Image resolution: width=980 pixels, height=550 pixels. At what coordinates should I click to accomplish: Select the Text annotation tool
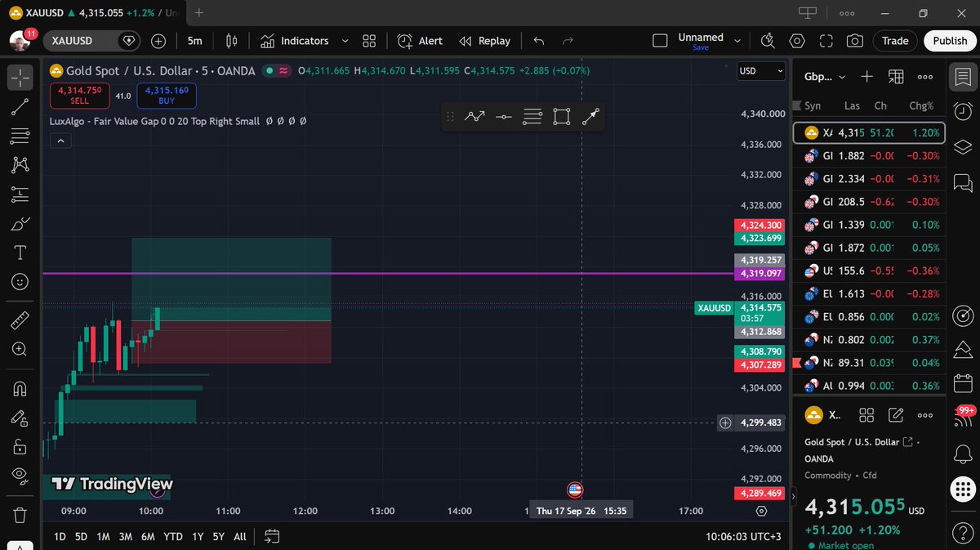20,253
